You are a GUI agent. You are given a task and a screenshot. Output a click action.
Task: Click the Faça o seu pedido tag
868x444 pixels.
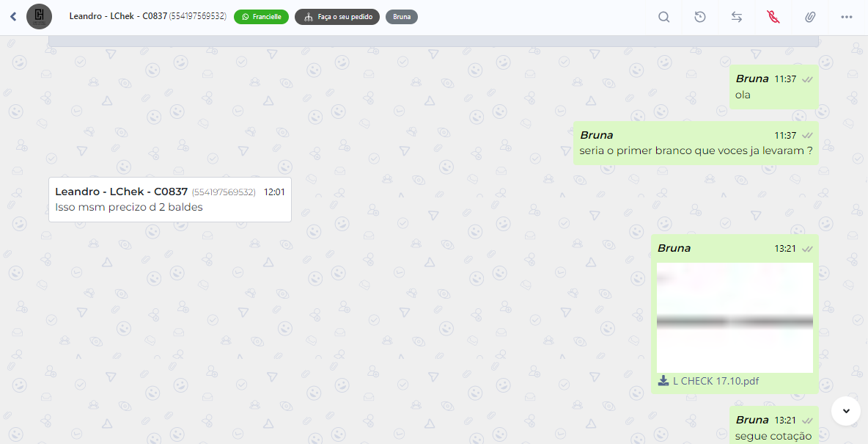337,17
